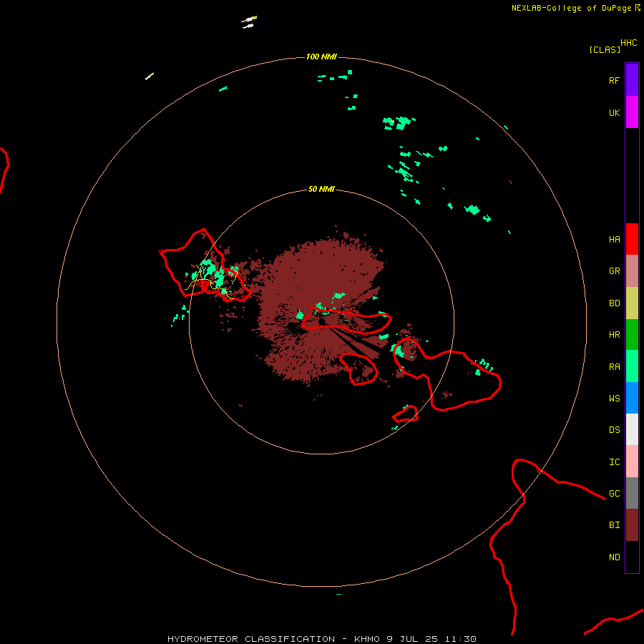Screen dimensions: 644x644
Task: Click the RA legend label
Action: 614,367
